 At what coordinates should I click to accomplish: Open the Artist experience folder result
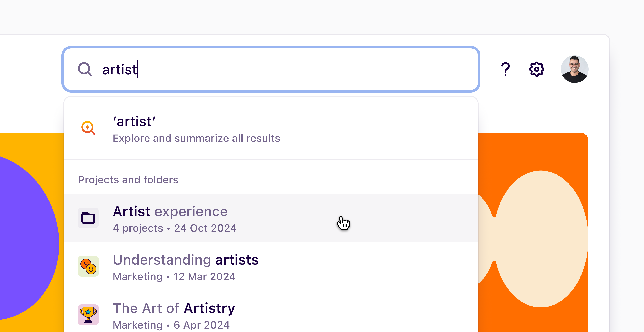170,211
